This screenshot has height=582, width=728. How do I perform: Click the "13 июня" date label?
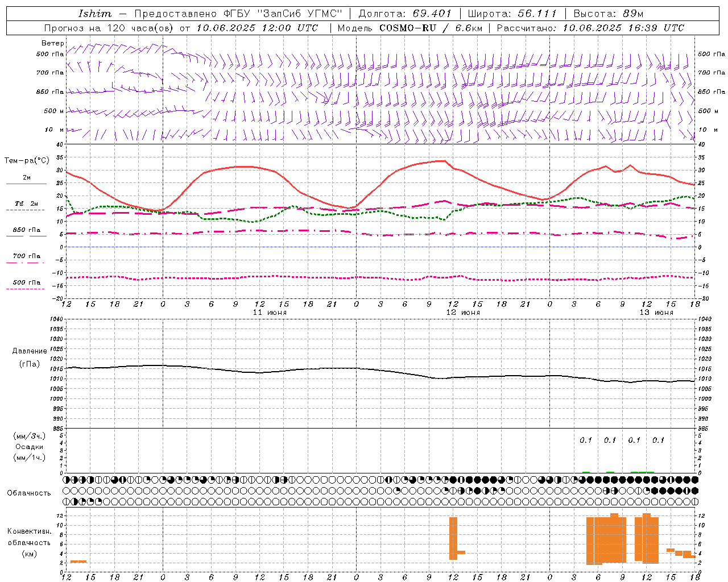coord(656,313)
